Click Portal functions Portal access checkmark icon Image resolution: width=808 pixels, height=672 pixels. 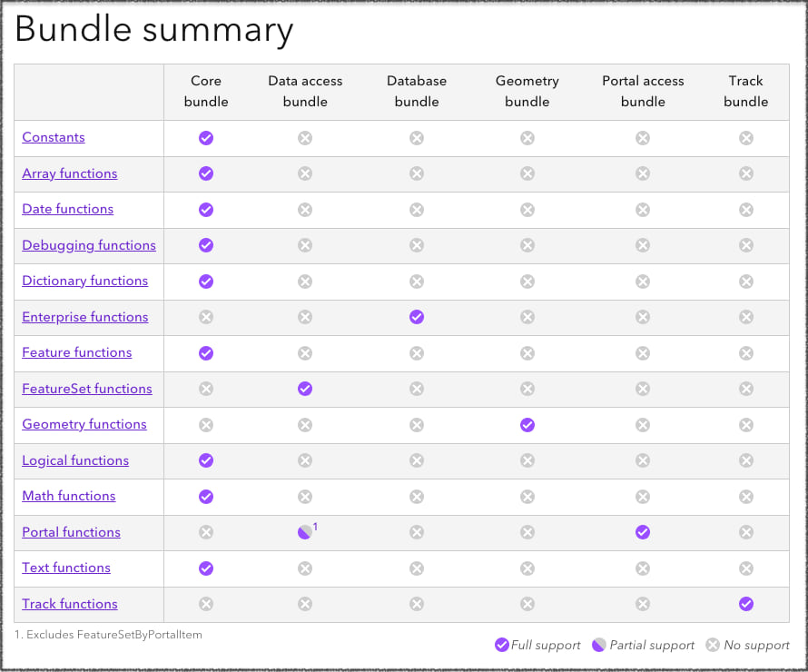click(643, 532)
